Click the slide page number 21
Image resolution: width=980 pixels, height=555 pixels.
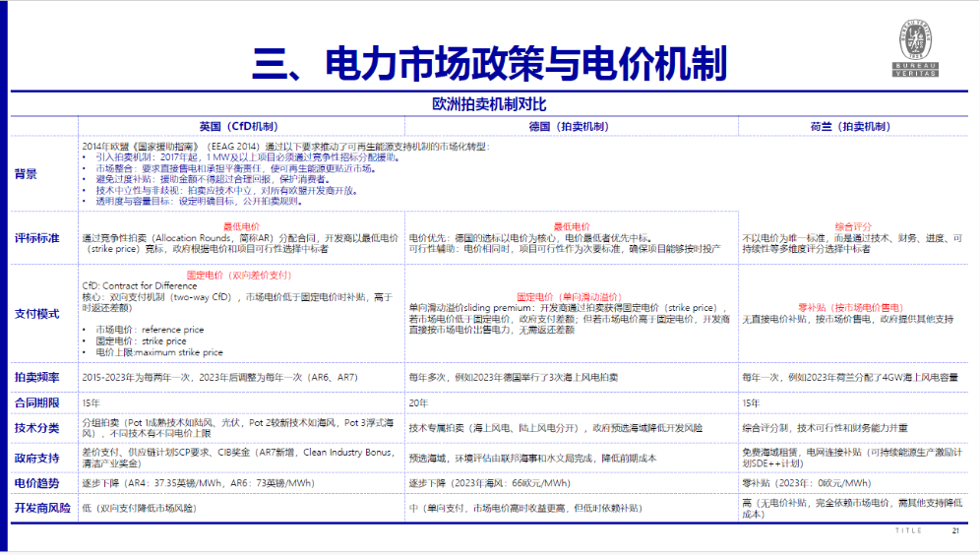[x=955, y=530]
